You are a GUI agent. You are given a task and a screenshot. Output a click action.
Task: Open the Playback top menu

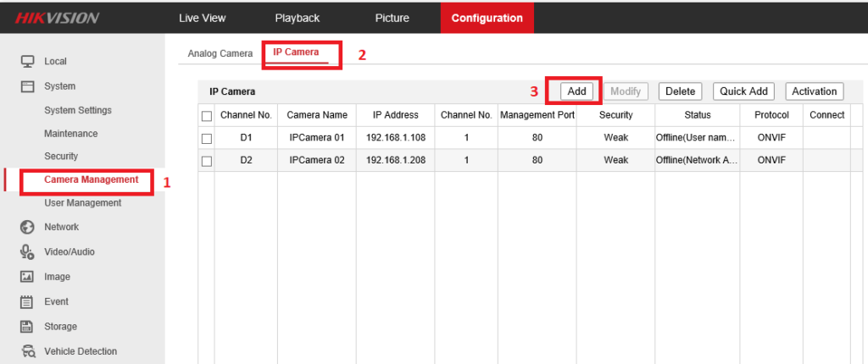[x=297, y=18]
